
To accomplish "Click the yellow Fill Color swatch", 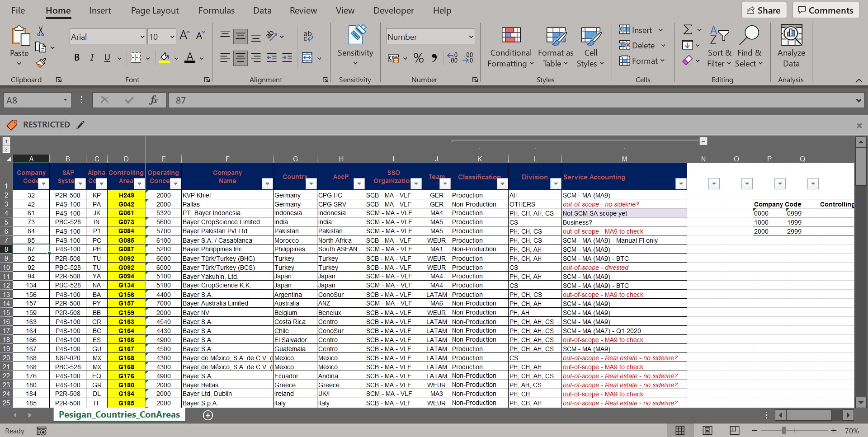I will pos(165,58).
